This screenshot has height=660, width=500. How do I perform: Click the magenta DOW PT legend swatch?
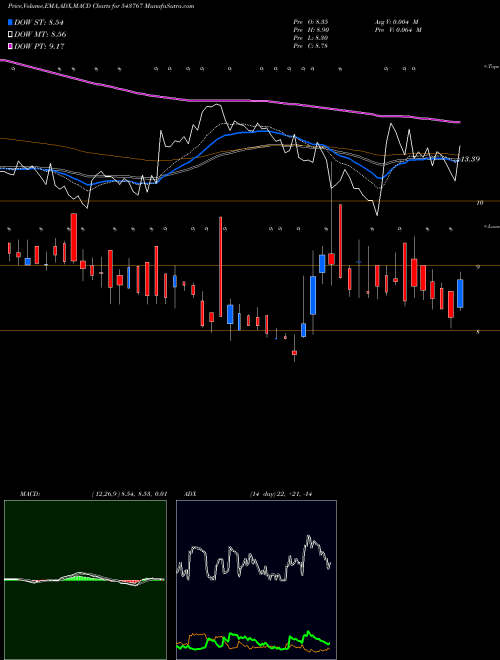(10, 46)
